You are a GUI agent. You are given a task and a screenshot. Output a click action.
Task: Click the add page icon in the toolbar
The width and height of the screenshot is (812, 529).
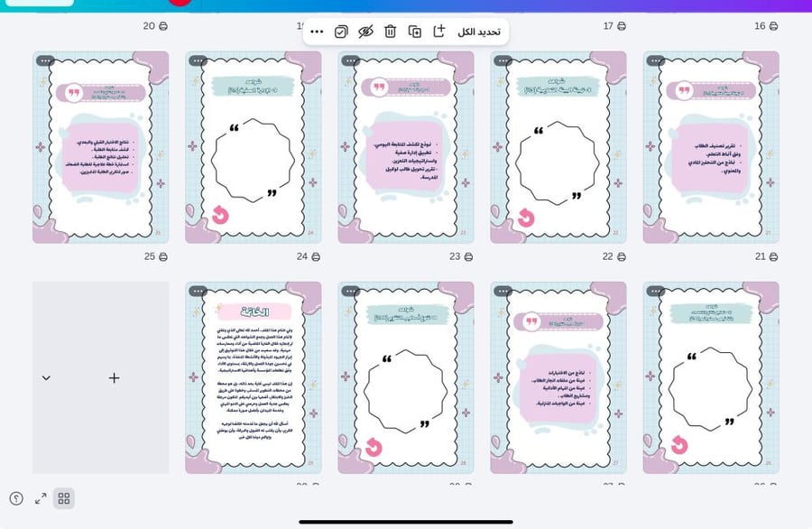(x=439, y=31)
